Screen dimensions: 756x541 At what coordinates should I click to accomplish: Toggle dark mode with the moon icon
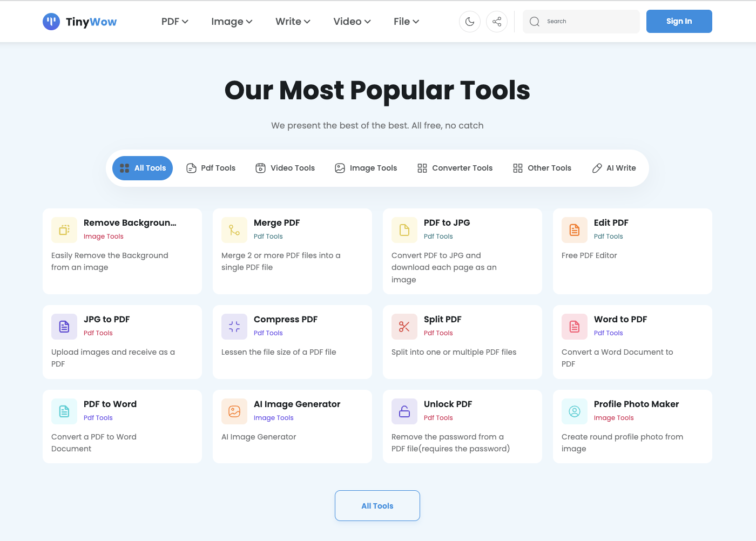coord(470,22)
